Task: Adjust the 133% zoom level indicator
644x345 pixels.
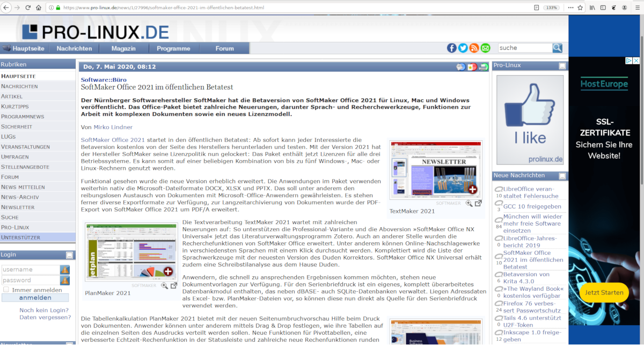Action: tap(551, 8)
